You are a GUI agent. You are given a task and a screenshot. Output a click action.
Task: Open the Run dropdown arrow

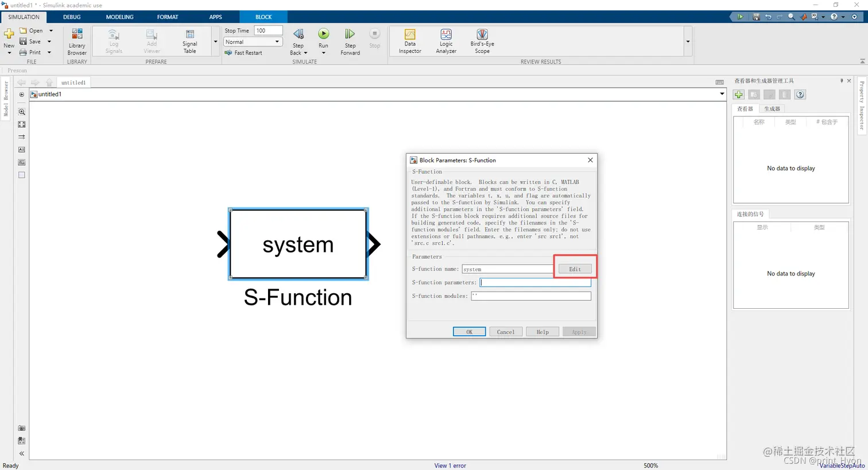pyautogui.click(x=323, y=53)
